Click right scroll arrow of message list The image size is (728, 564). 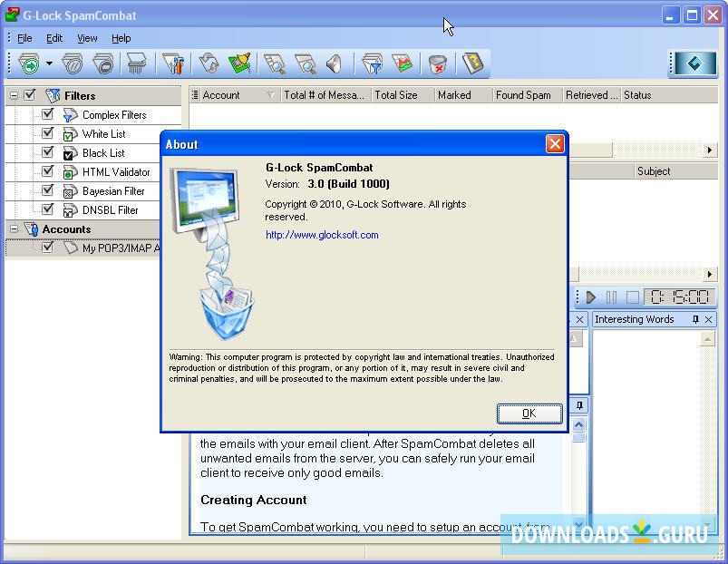click(x=710, y=274)
